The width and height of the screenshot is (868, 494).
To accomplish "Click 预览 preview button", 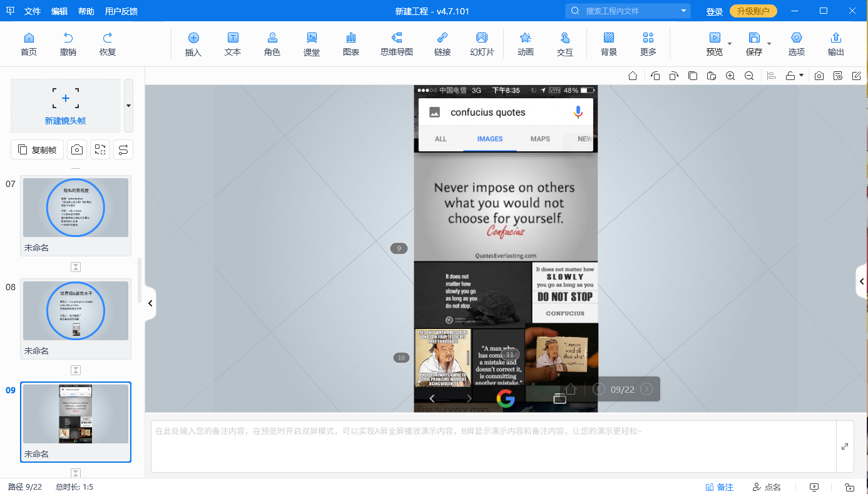I will coord(715,44).
